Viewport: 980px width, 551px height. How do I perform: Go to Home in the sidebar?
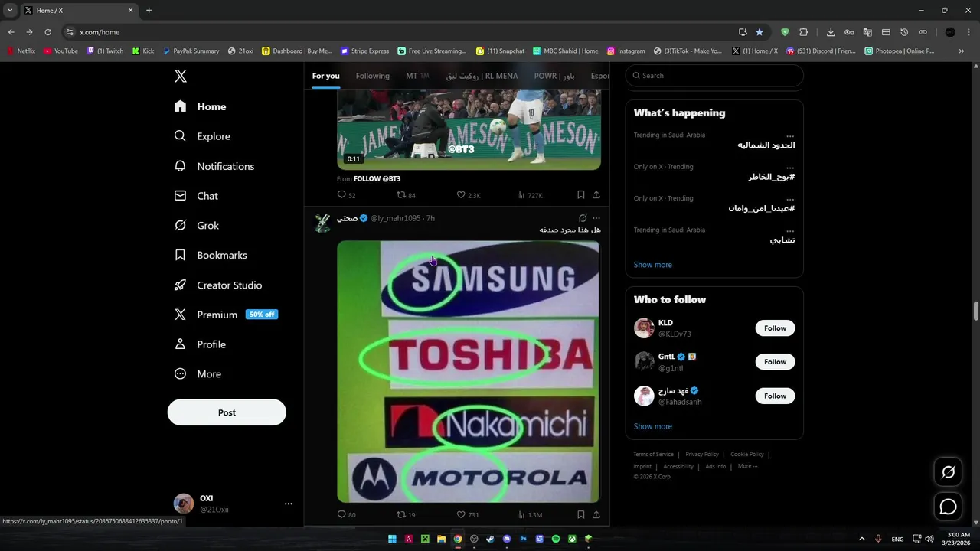pyautogui.click(x=201, y=106)
